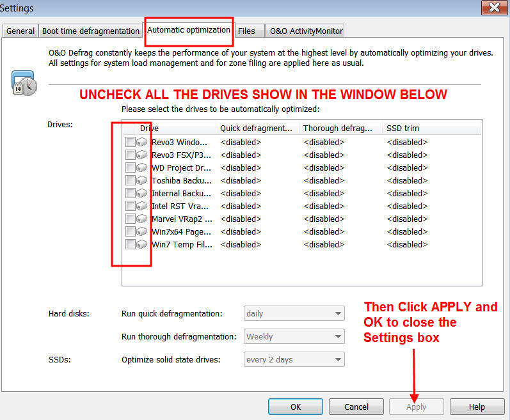
Task: Select the Win7 Temp Fil... drive name
Action: point(182,244)
